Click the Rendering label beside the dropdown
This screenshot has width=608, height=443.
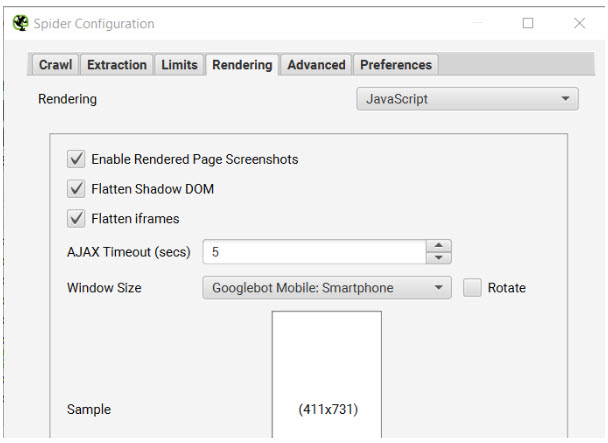click(67, 99)
